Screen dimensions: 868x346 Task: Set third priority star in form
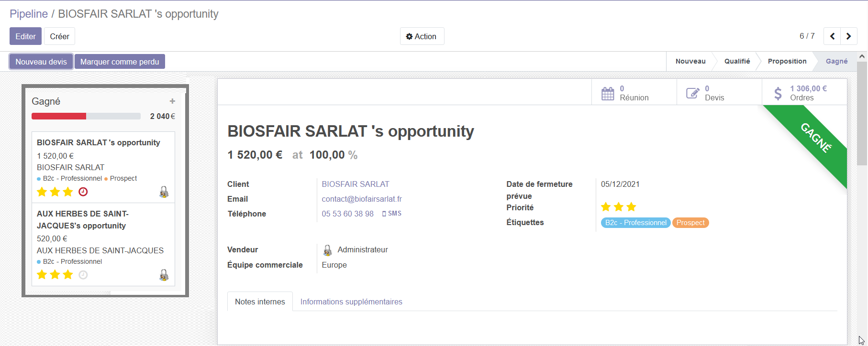click(x=632, y=207)
